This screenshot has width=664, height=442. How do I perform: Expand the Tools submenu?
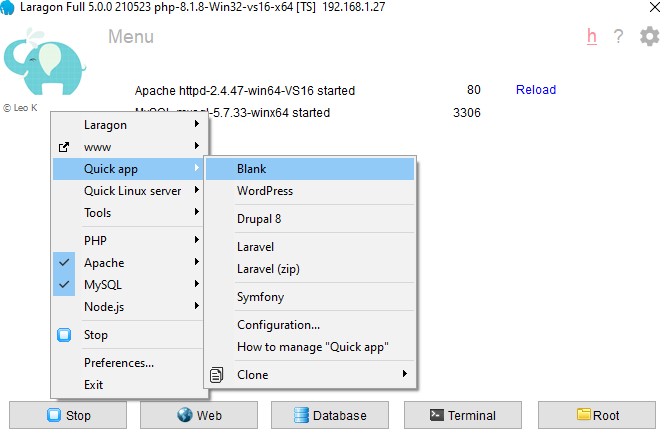[x=129, y=213]
